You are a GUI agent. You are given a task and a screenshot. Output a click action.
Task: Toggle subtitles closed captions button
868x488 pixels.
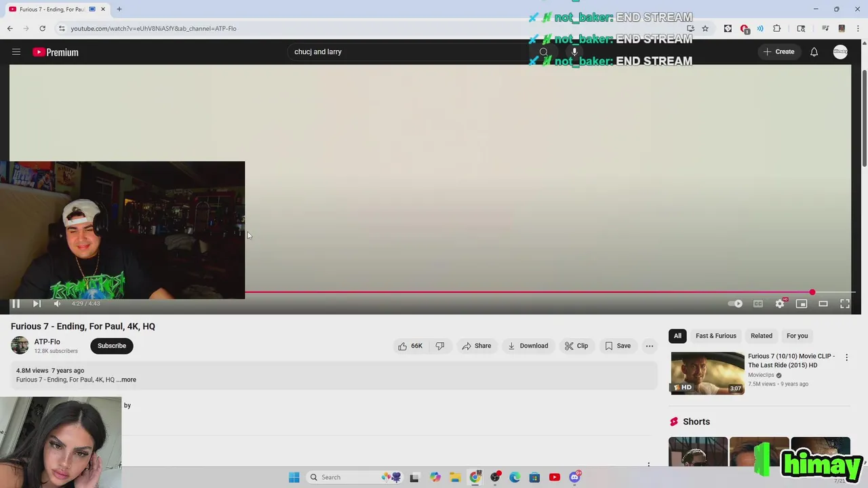point(758,304)
